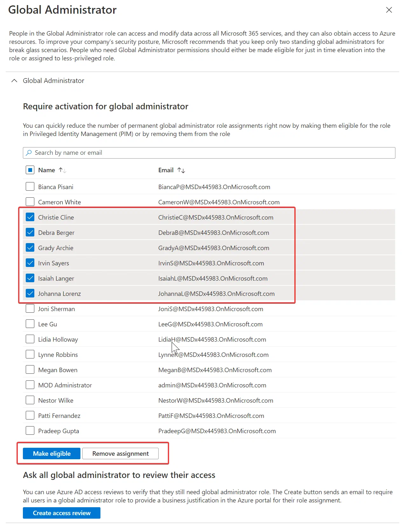This screenshot has width=404, height=532.
Task: Select the Joni Sherman checkbox
Action: [30, 309]
